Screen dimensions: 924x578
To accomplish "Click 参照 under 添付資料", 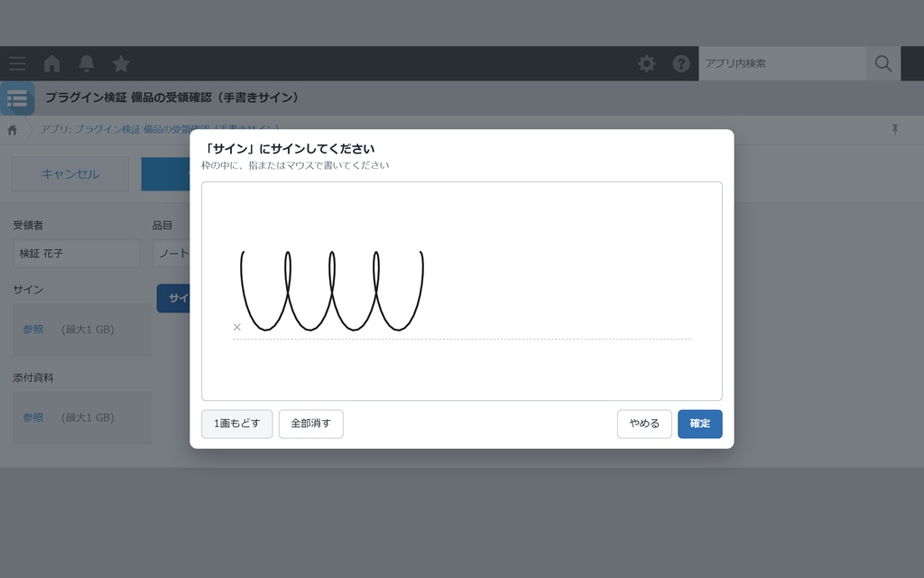I will click(x=33, y=417).
